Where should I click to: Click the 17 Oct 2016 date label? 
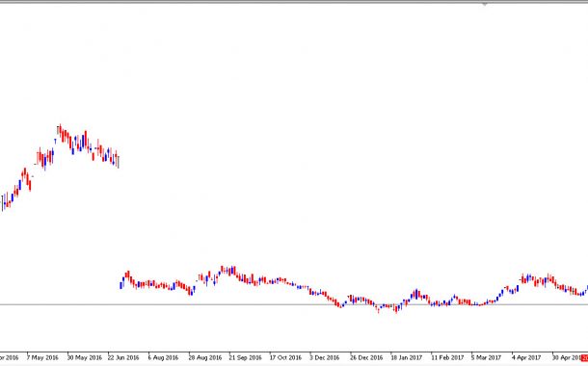285,357
